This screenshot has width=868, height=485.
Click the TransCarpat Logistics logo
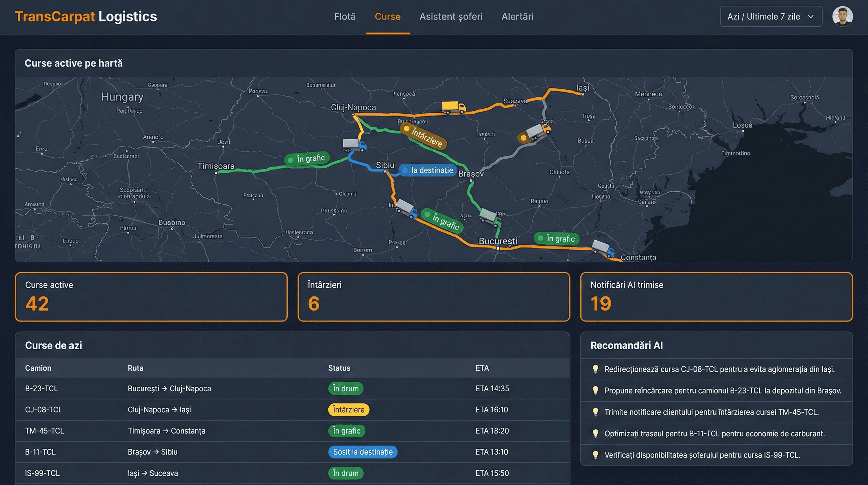click(86, 16)
